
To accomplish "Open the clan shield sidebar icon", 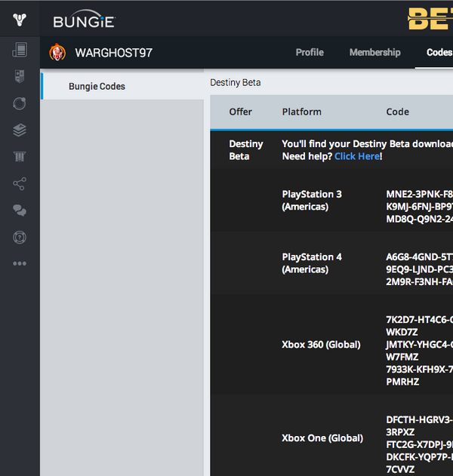I will pyautogui.click(x=20, y=76).
